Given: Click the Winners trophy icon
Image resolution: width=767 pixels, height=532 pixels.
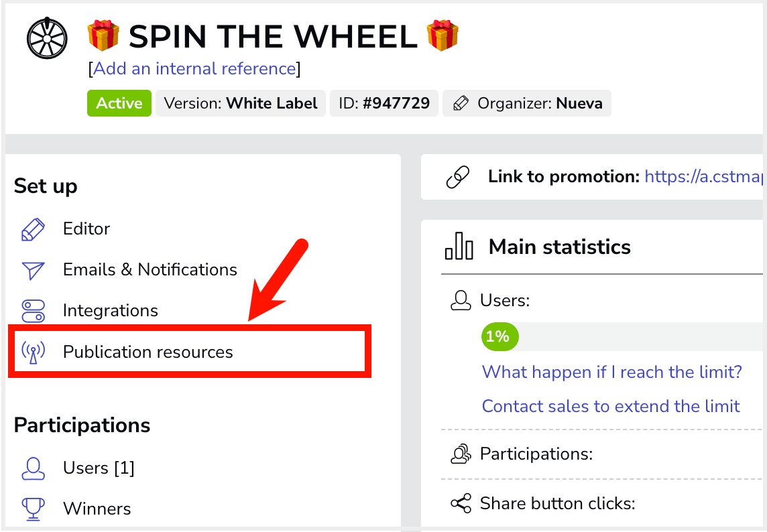Looking at the screenshot, I should pos(33,509).
